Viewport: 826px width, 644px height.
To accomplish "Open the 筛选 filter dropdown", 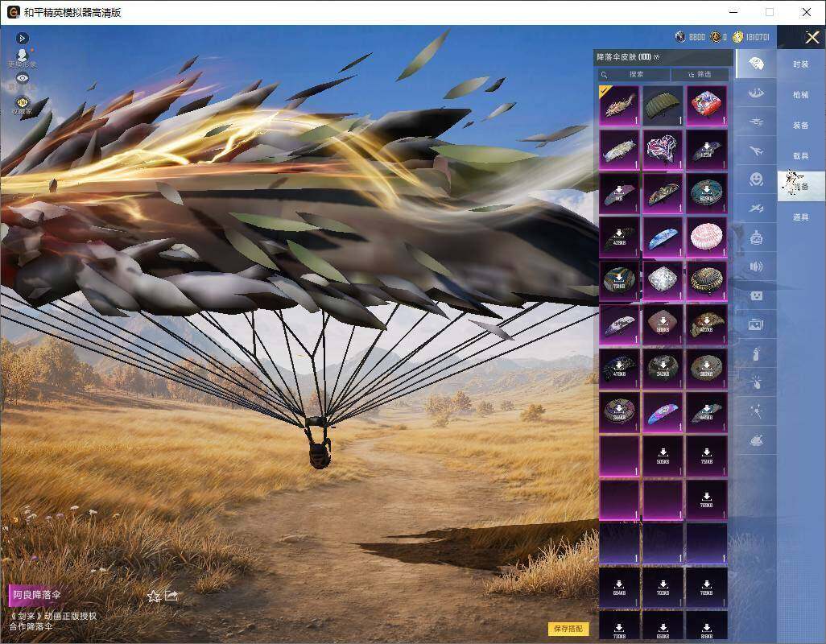I will click(700, 74).
